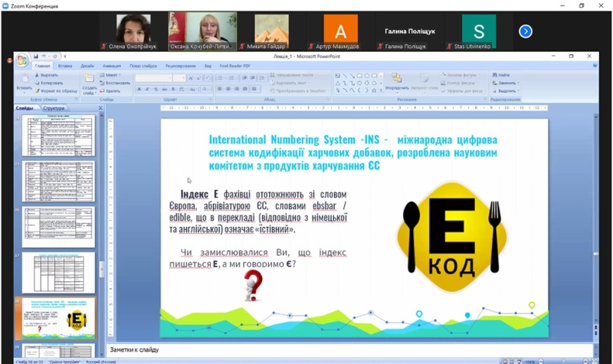Toggle italic (К) formatting
Screen dimensions: 613x364
click(147, 89)
